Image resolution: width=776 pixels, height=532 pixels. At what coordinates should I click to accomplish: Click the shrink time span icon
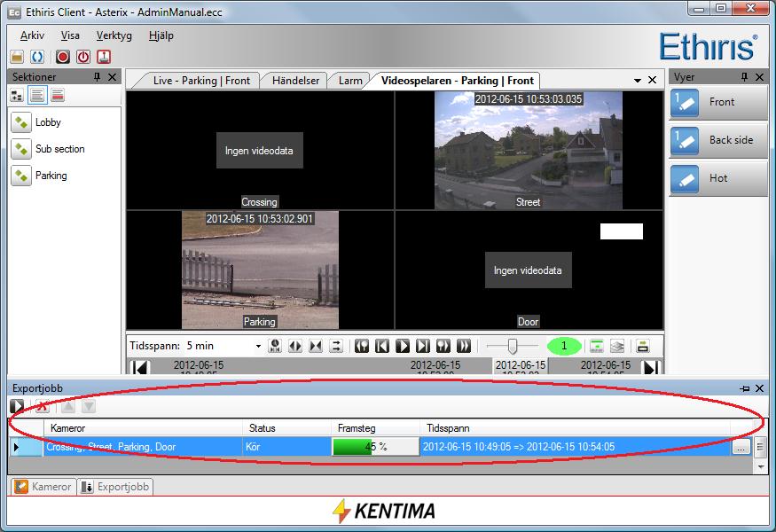(316, 346)
